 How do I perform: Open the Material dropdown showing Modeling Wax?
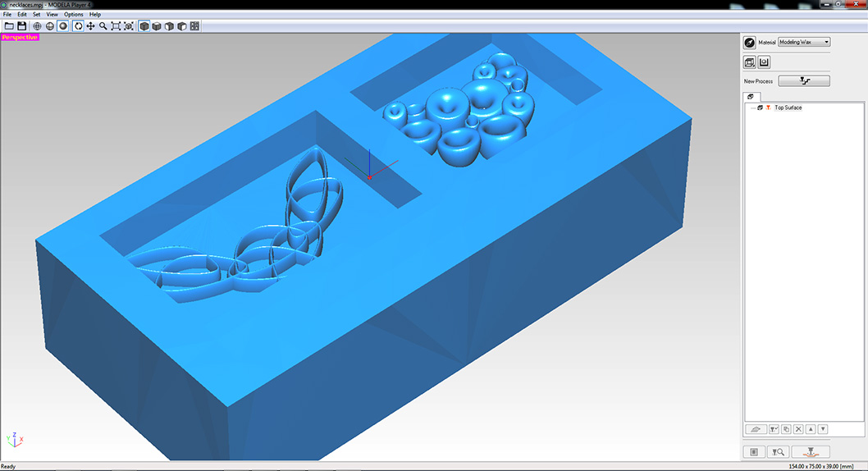pos(804,42)
